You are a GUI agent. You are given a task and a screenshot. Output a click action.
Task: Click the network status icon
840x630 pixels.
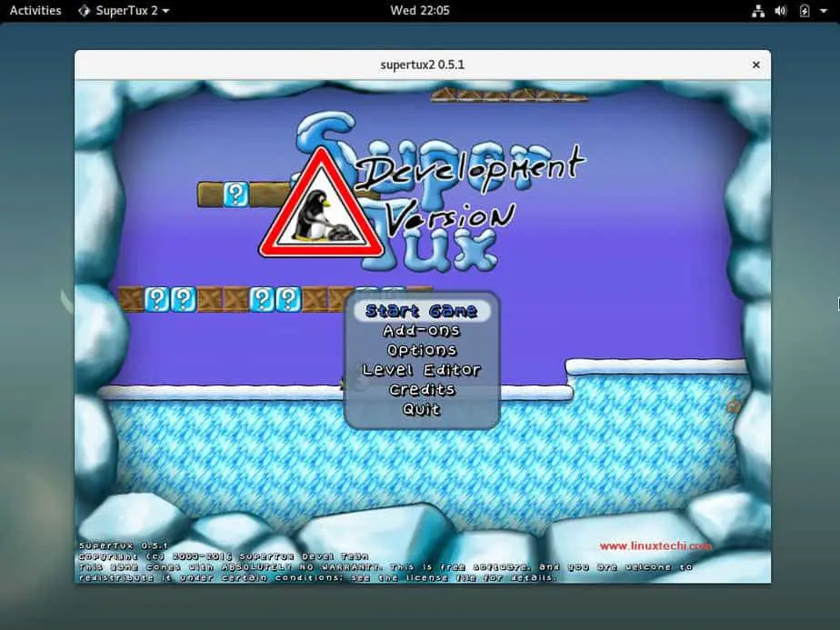(x=758, y=11)
